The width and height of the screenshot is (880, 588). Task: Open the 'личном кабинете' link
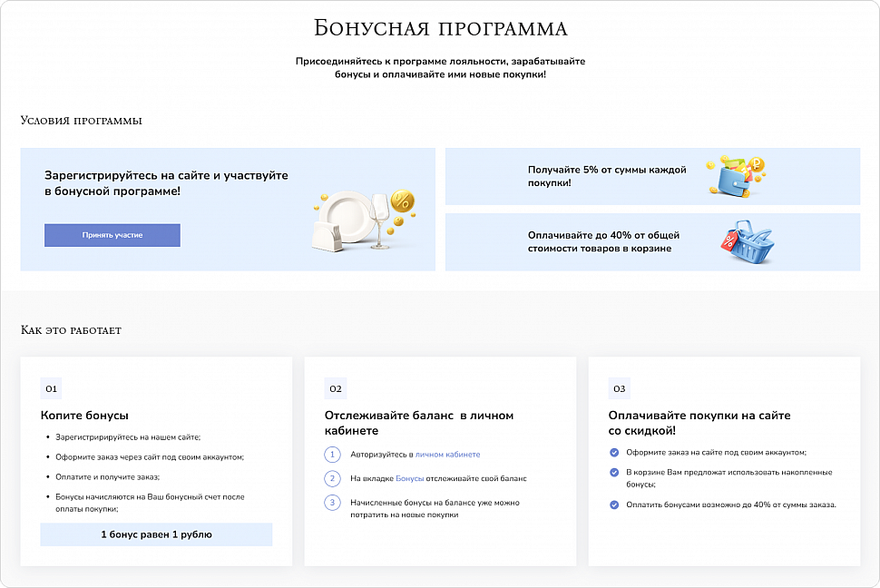click(x=447, y=454)
